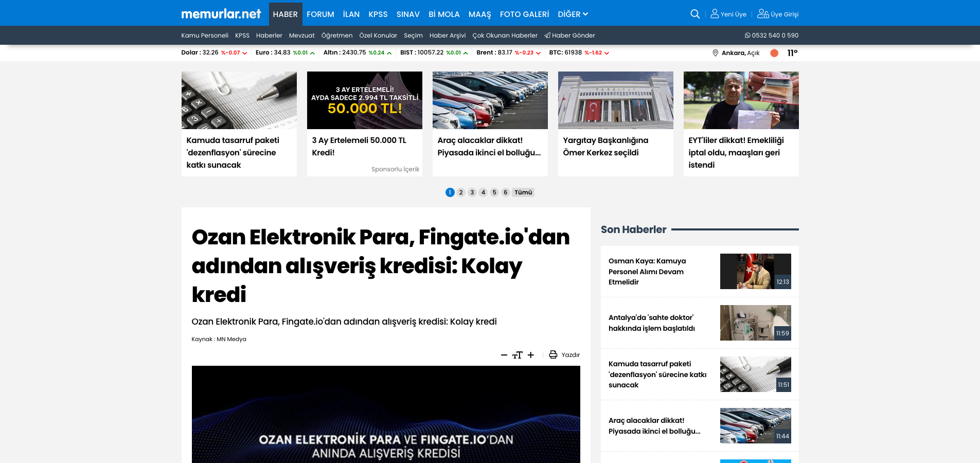Open Özel Konular in the submenu
Image resolution: width=980 pixels, height=463 pixels.
click(378, 35)
